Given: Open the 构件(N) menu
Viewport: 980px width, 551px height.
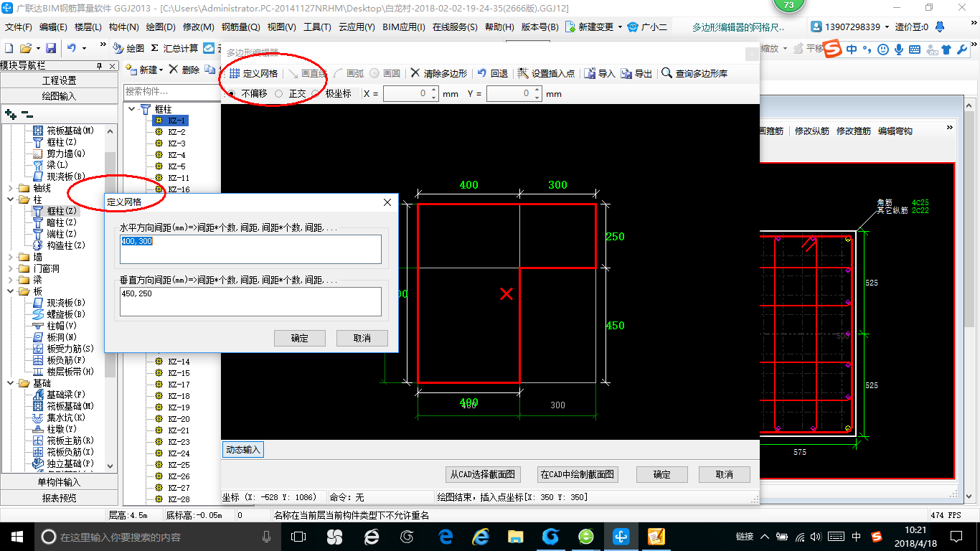Looking at the screenshot, I should coord(124,27).
